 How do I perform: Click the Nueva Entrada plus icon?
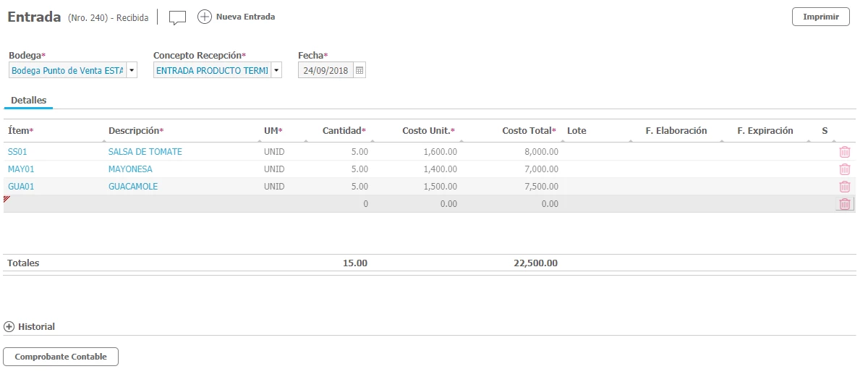pos(204,17)
